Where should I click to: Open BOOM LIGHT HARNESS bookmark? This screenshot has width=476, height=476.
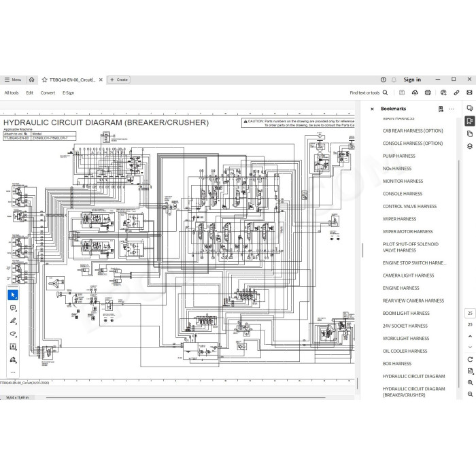click(406, 313)
